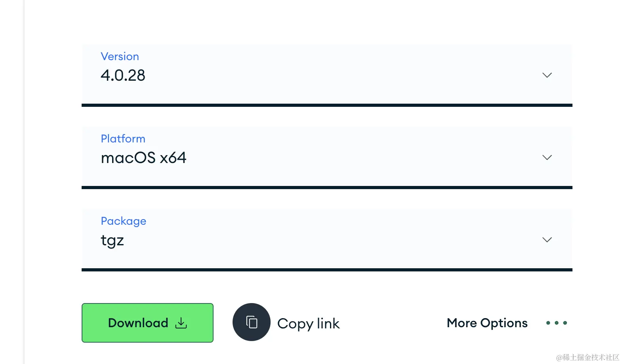Click the three-dot ellipsis icon
Viewport: 622px width, 364px height.
(x=556, y=323)
